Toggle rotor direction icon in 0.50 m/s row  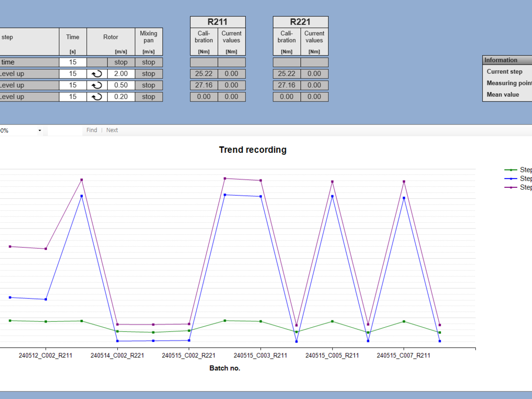97,85
